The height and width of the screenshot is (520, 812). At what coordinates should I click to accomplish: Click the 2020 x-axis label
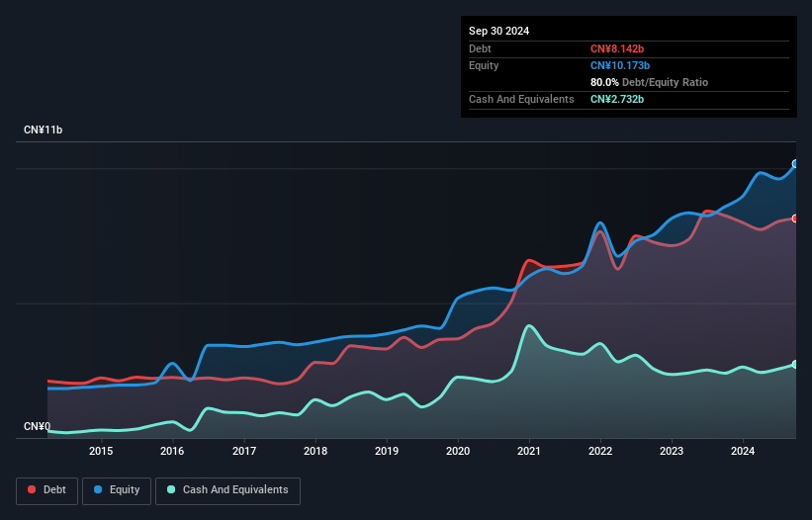pyautogui.click(x=458, y=451)
